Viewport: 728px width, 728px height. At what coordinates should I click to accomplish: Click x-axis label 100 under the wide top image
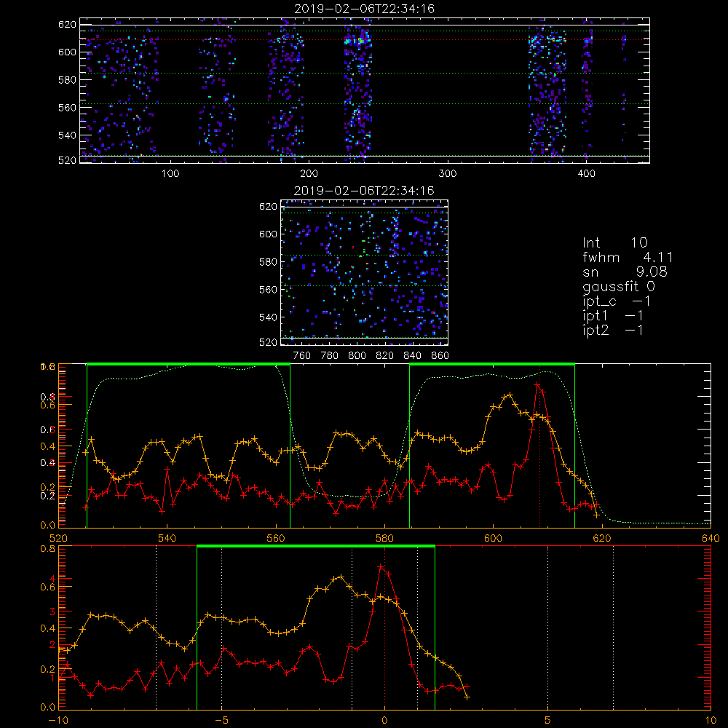[170, 174]
